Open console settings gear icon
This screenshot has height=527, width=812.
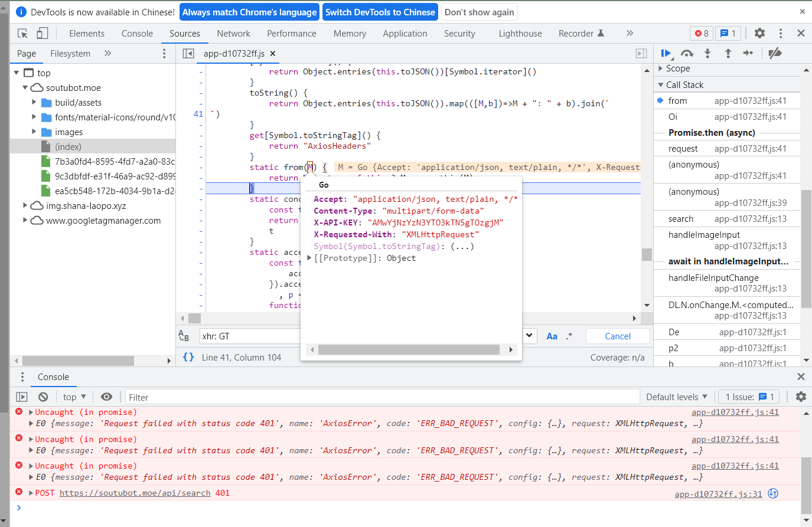(x=801, y=397)
